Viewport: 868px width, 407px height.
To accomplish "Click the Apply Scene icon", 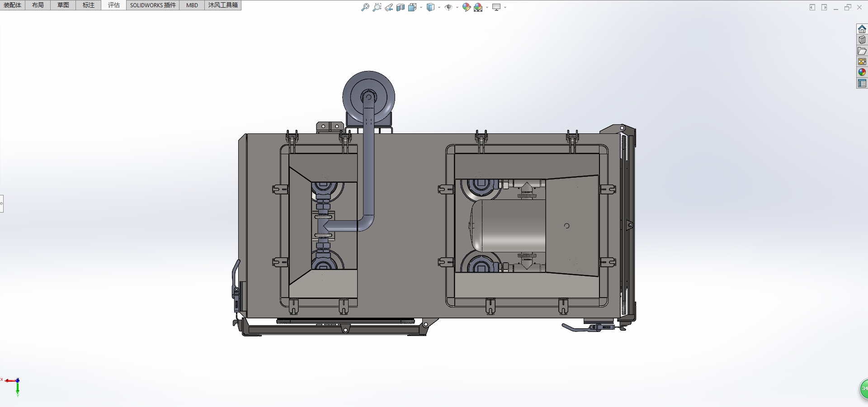I will pyautogui.click(x=478, y=7).
